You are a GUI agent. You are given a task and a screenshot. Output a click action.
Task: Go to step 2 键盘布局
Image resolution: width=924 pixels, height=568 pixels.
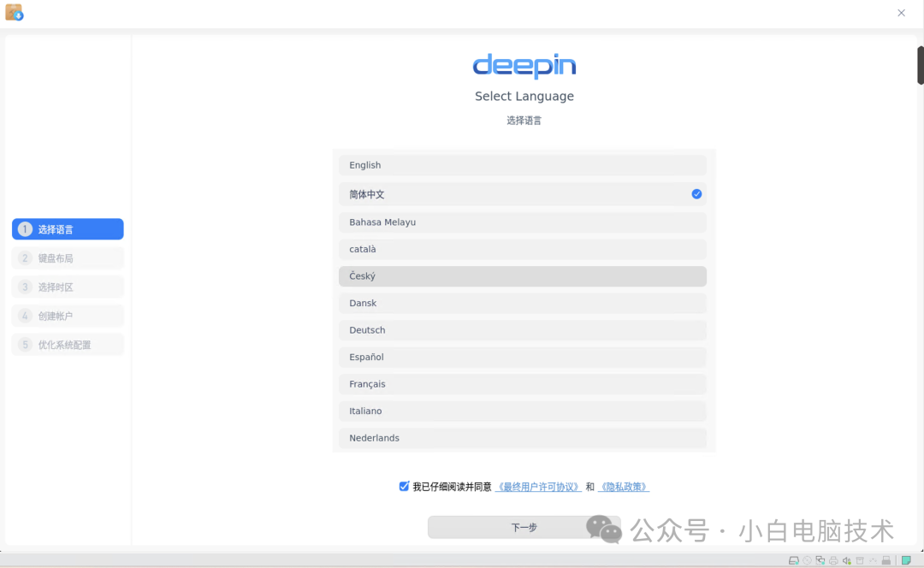68,258
